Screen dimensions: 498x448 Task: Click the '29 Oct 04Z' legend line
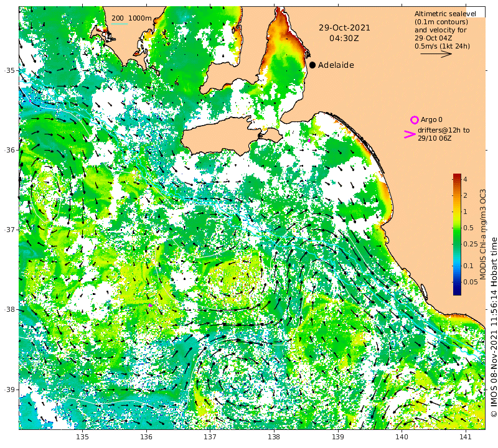(x=433, y=38)
